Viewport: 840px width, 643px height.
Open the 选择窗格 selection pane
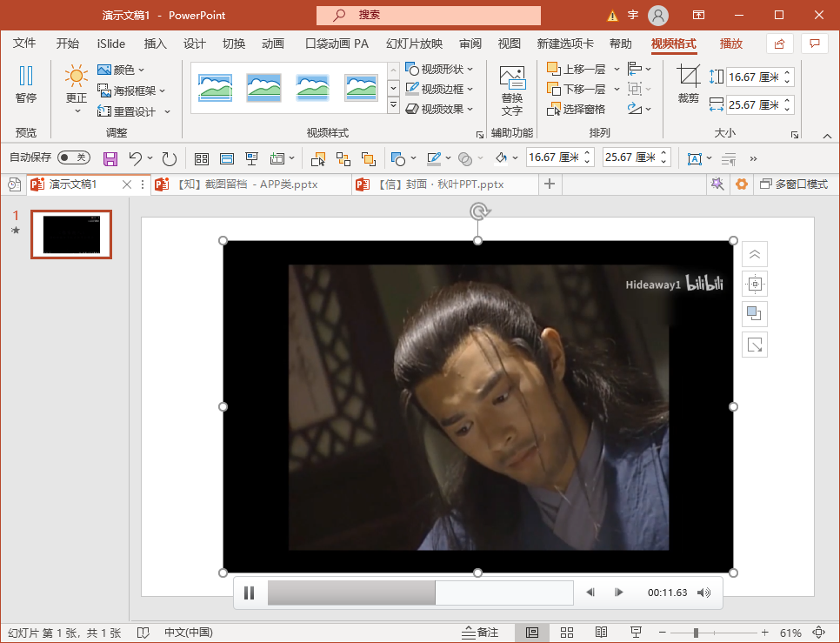click(576, 110)
